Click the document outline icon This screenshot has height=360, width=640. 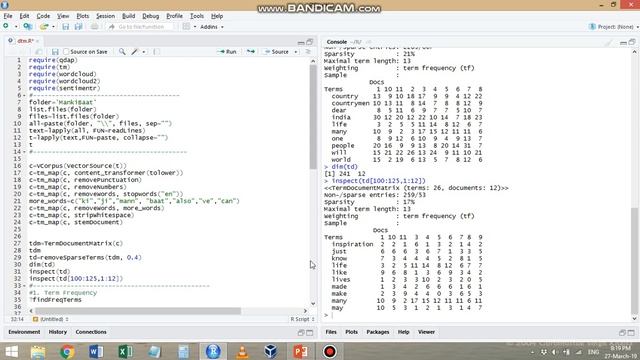(308, 52)
